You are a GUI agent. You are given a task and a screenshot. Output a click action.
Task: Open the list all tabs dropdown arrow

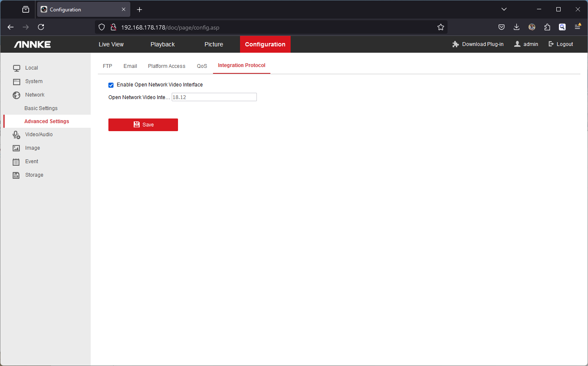[x=504, y=9]
